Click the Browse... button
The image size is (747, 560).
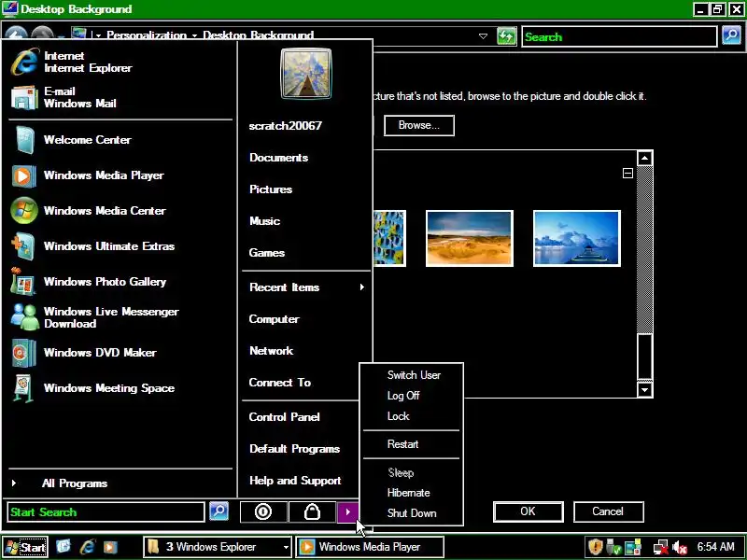coord(418,125)
